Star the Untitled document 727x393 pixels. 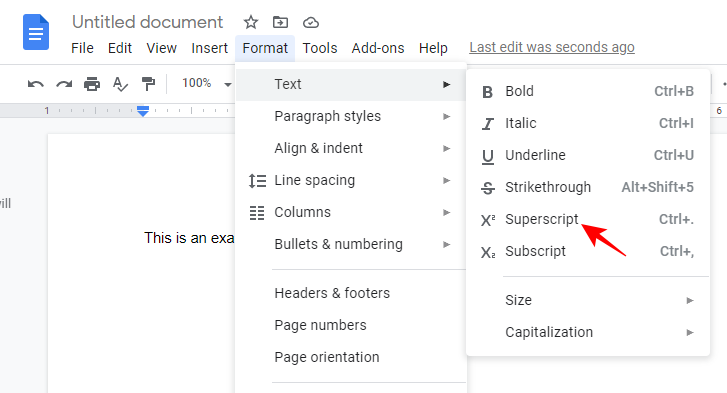click(250, 22)
